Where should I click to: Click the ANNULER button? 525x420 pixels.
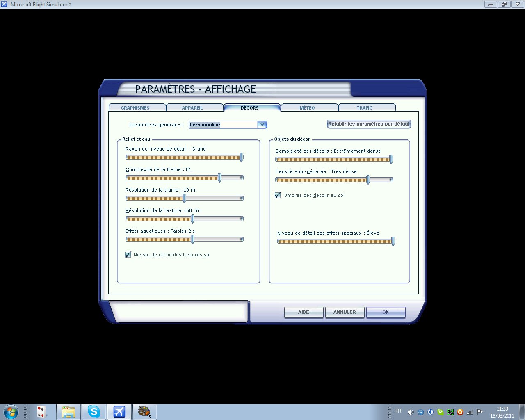point(345,313)
